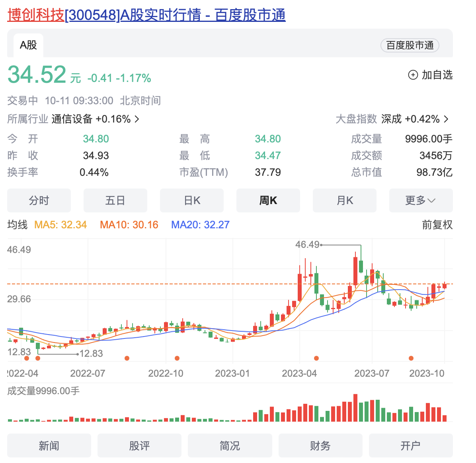Click the 成交额 value 3456万
The image size is (476, 463).
pyautogui.click(x=436, y=156)
